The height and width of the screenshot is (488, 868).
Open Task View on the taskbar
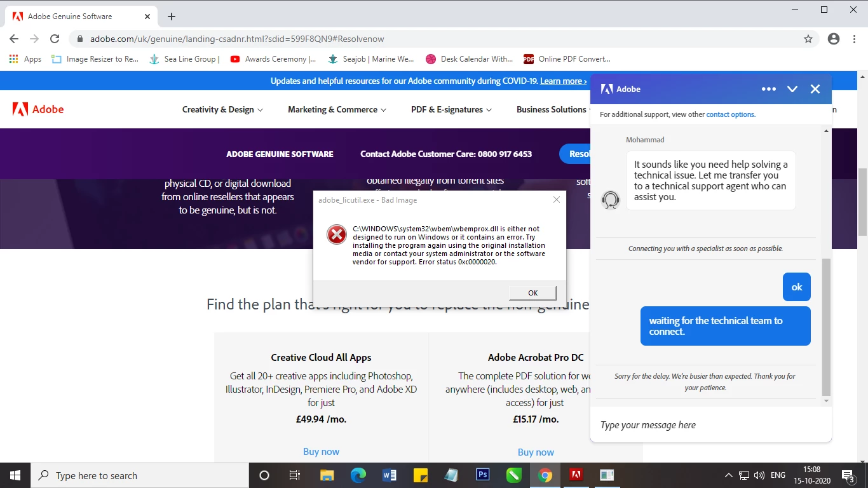[x=295, y=475]
